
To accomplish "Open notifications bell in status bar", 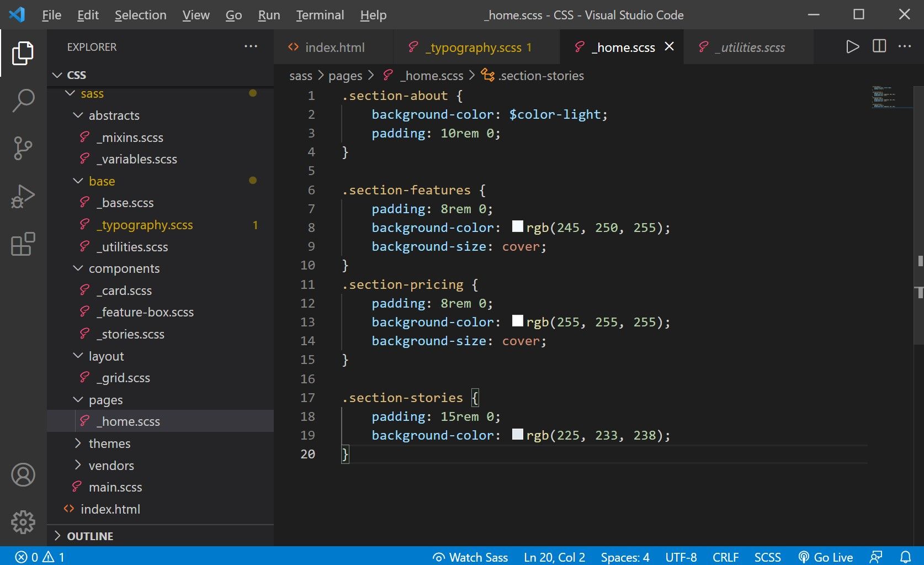I will click(x=905, y=557).
